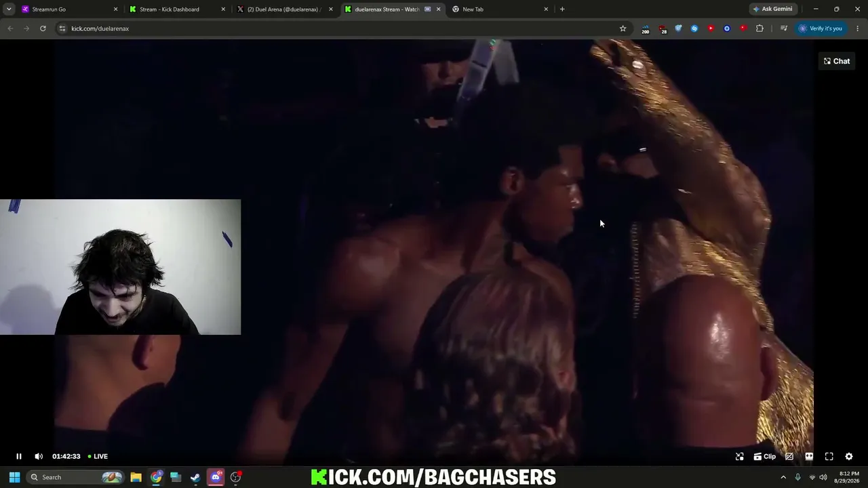The image size is (868, 488).
Task: Create a Clip of the stream
Action: click(x=765, y=456)
